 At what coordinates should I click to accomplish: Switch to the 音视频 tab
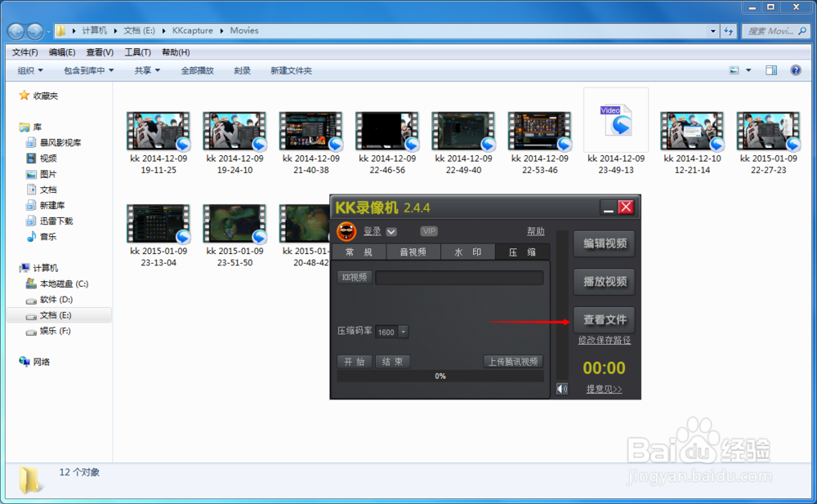[x=413, y=252]
